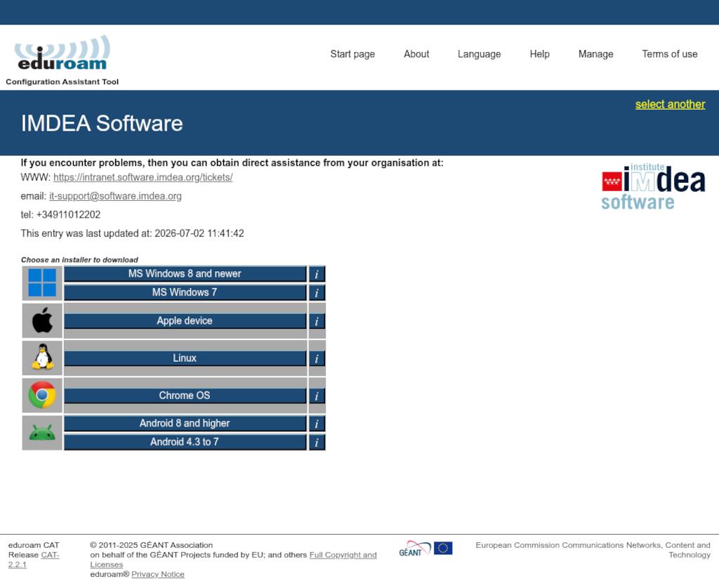This screenshot has width=719, height=588.
Task: Download MS Windows 7 installer
Action: [185, 293]
